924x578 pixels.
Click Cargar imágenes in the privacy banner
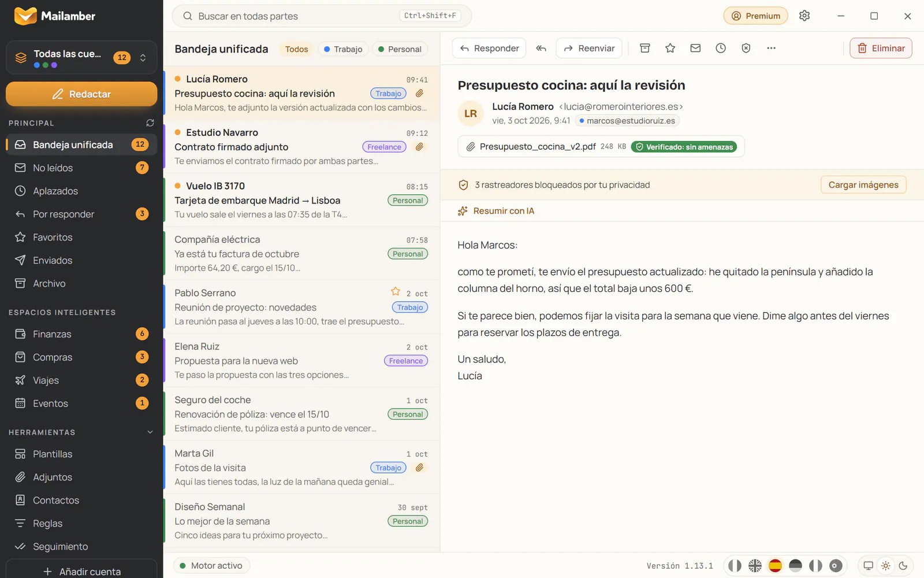point(863,185)
